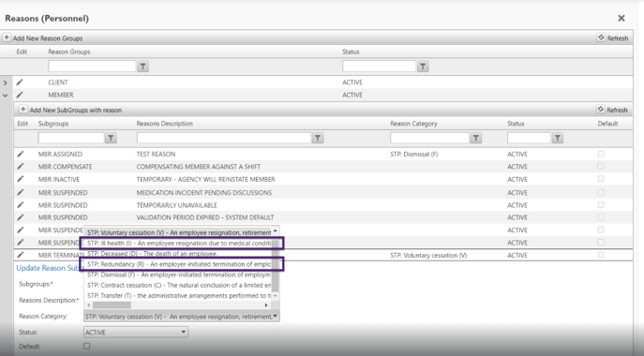Click the dropdown horizontal scrollbar thumb
Image resolution: width=644 pixels, height=356 pixels.
pyautogui.click(x=112, y=305)
